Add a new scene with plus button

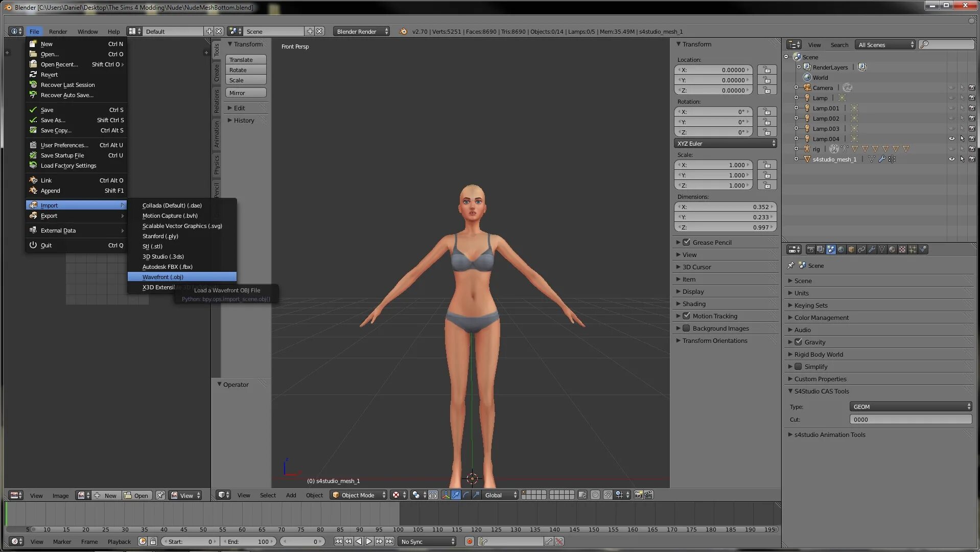point(310,31)
